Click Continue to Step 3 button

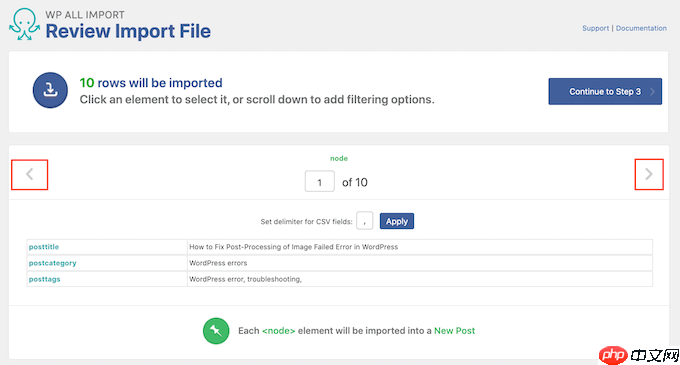[x=605, y=91]
